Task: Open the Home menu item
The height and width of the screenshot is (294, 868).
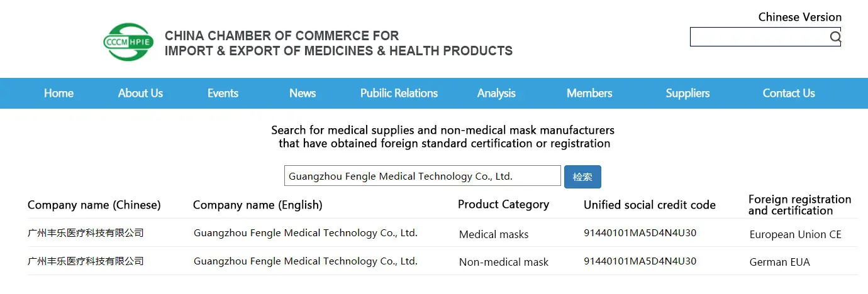Action: [58, 94]
